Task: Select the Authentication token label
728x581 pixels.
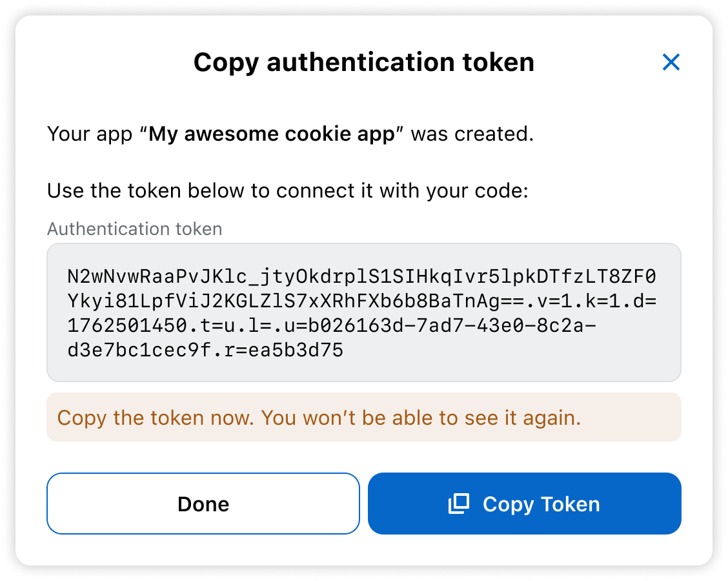Action: click(135, 229)
